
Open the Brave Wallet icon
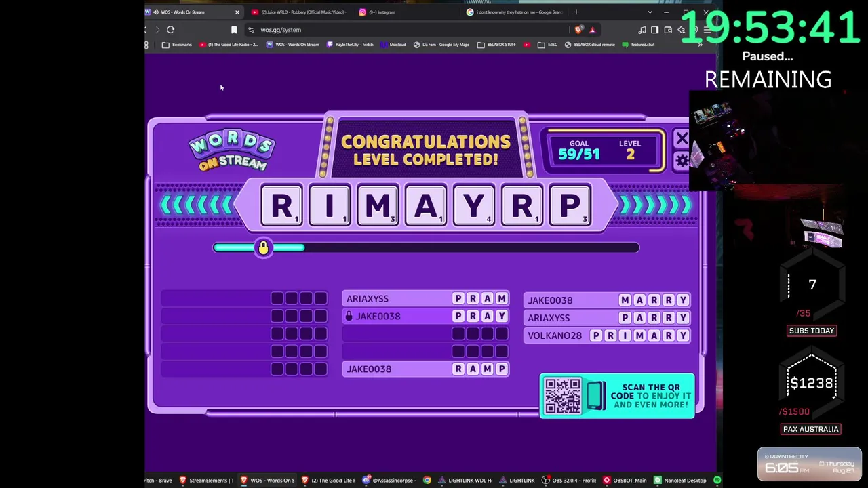tap(668, 30)
